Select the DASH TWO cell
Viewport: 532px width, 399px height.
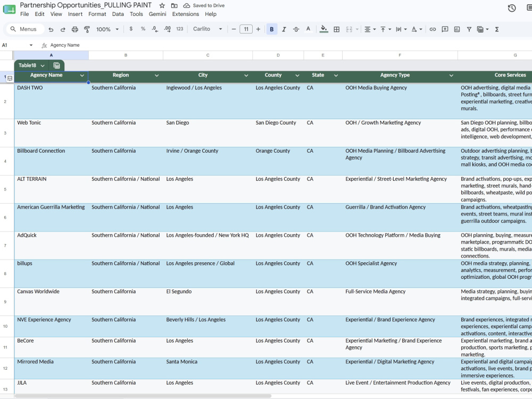click(x=51, y=101)
